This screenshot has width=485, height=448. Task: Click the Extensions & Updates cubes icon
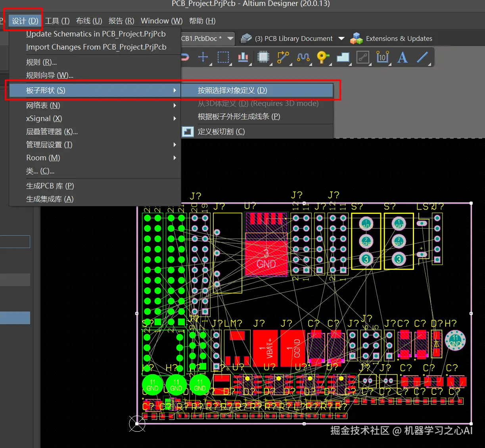(x=357, y=38)
